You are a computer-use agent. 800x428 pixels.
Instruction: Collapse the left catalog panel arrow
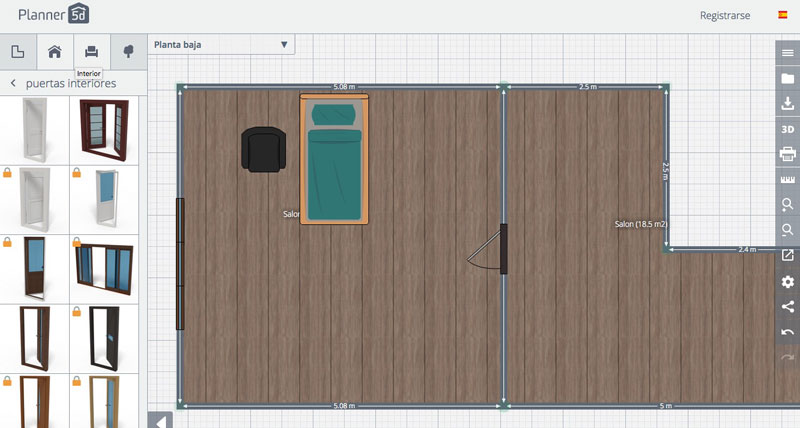tap(160, 420)
